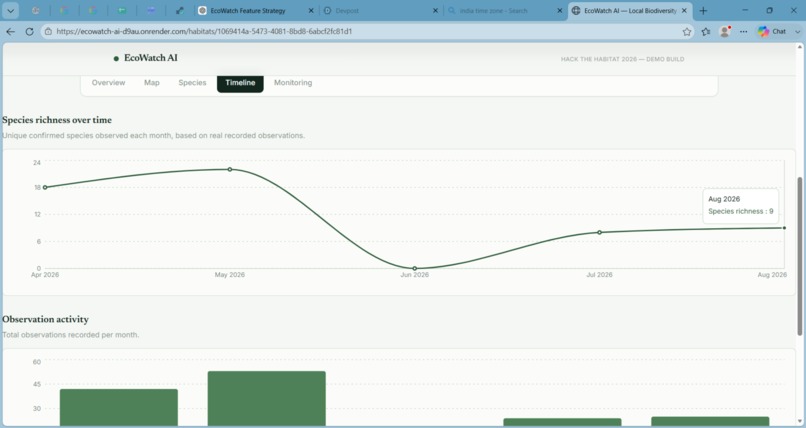Click the 'Unique confirmed species observed each month' description
806x428 pixels.
pyautogui.click(x=154, y=136)
